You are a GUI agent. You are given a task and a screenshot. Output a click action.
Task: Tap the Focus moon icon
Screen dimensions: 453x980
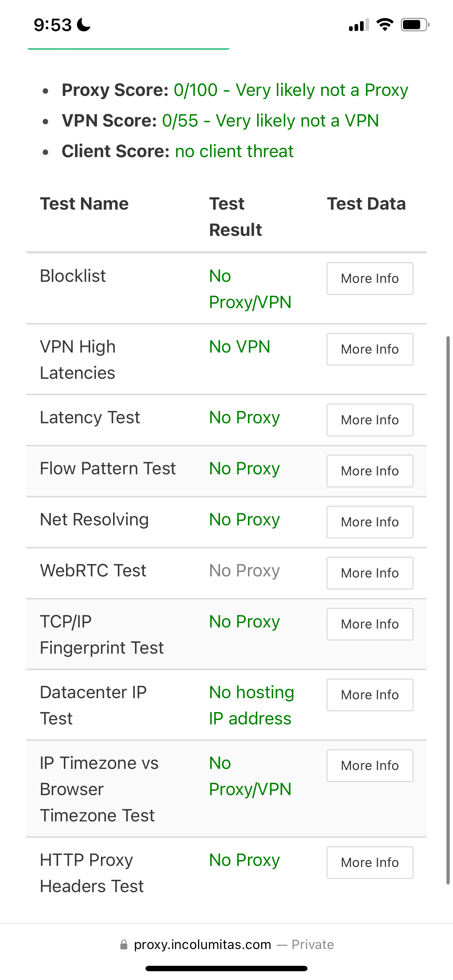point(84,25)
